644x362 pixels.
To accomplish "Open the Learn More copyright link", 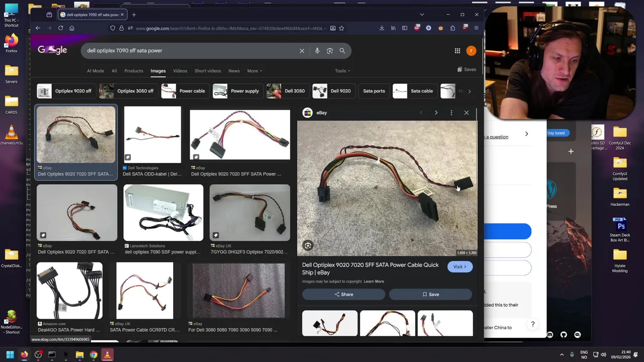I will 374,282.
